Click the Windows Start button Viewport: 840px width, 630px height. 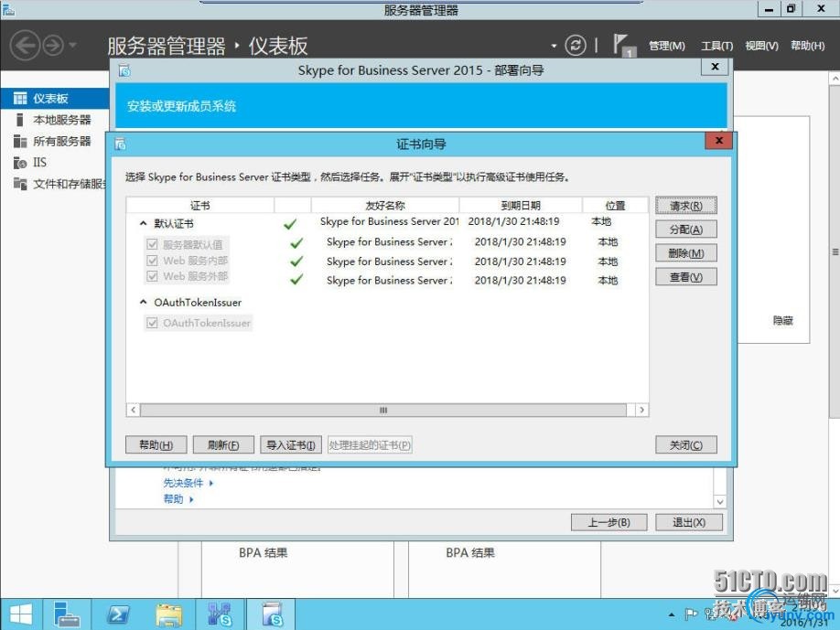(20, 614)
